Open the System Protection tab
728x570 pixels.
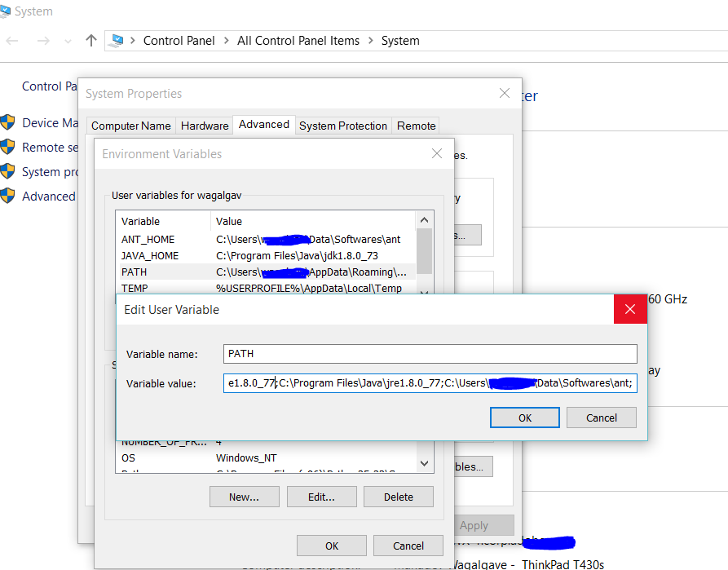coord(342,126)
